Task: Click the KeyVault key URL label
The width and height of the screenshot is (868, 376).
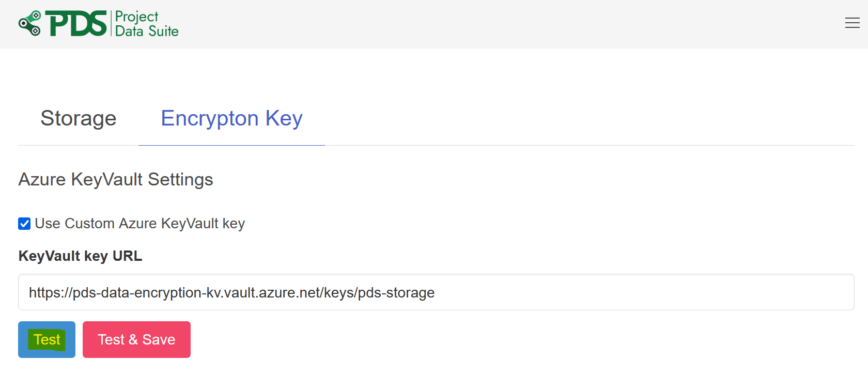Action: 80,256
